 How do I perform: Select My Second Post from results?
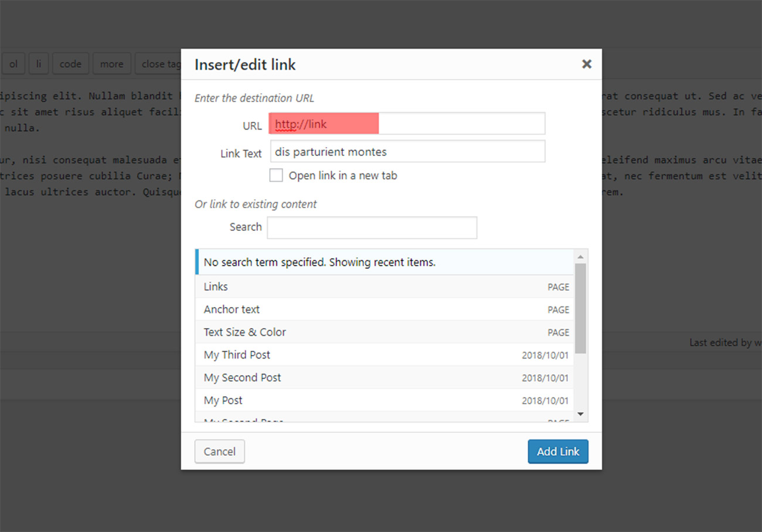[x=384, y=378]
